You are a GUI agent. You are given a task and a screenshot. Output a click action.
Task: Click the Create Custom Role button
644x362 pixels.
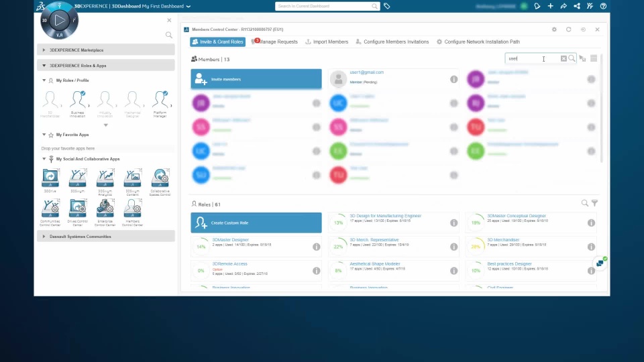click(256, 223)
